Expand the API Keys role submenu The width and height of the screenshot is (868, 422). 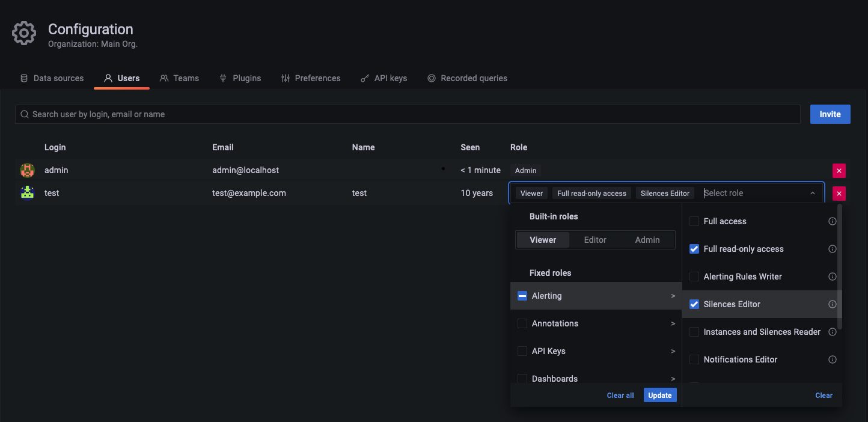click(673, 351)
